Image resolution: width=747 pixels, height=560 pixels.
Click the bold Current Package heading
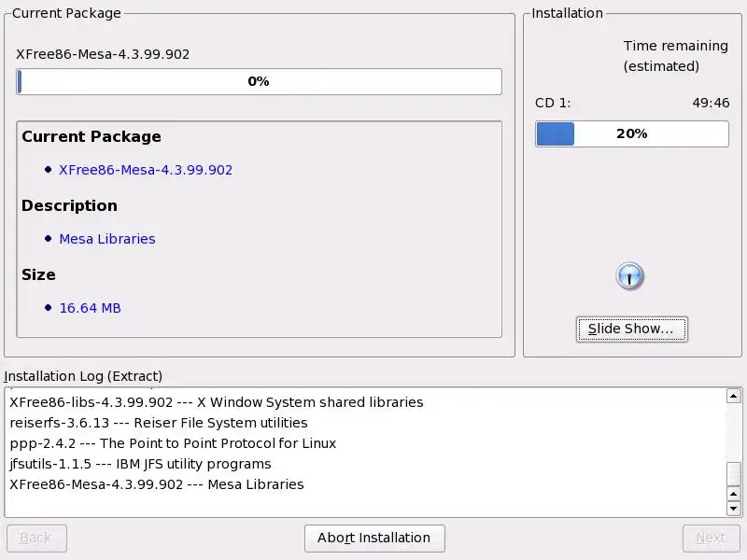(x=92, y=136)
